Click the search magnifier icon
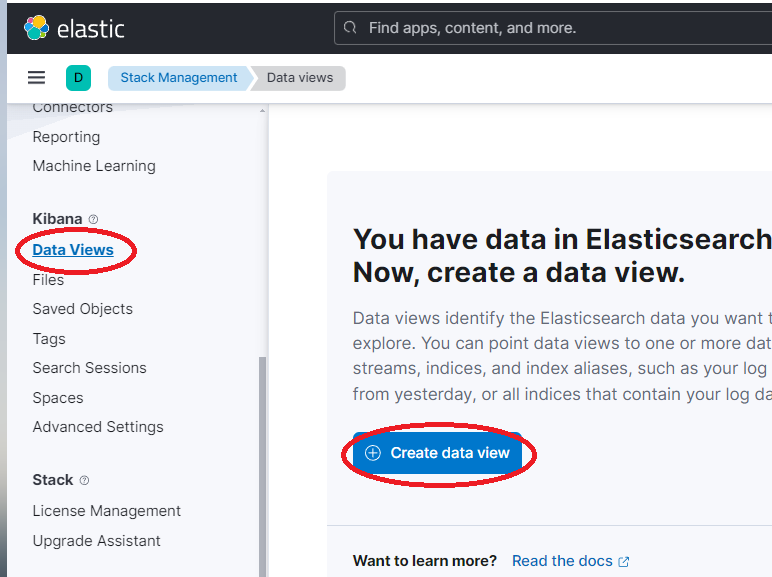The image size is (772, 577). (x=350, y=28)
